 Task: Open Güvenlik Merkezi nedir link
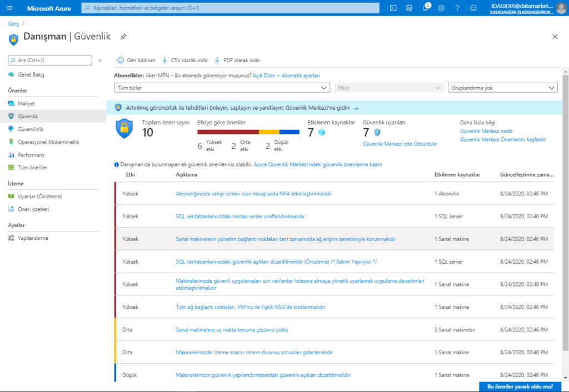tap(486, 131)
